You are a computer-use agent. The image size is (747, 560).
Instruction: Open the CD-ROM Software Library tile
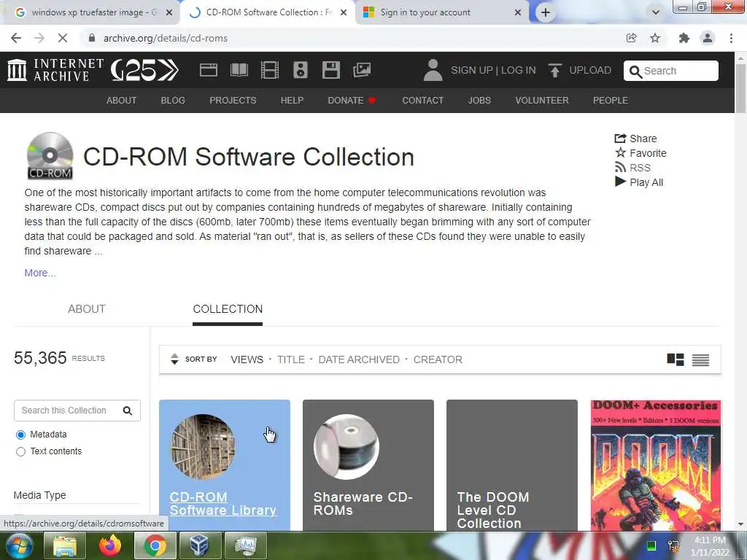(225, 465)
